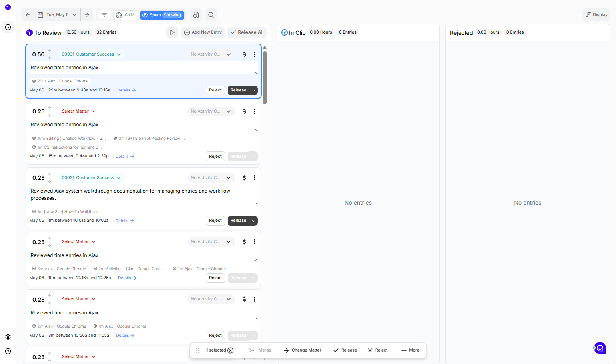Click the search magnifier icon
Screen dimensions: 616x364
211,15
